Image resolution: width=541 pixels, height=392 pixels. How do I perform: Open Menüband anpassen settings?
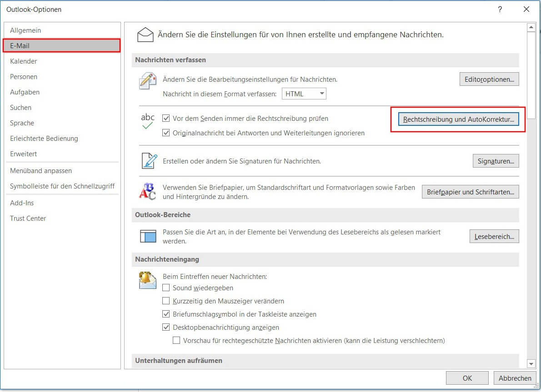click(x=62, y=171)
